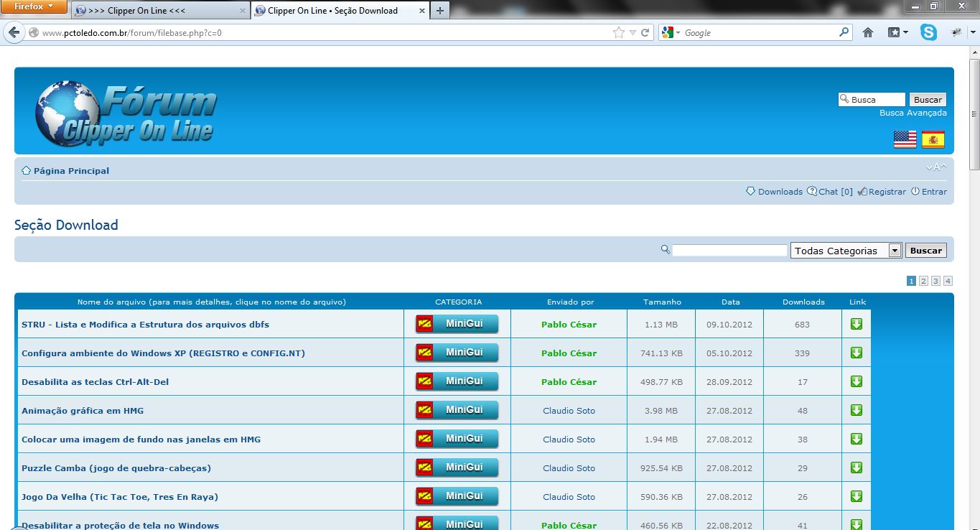This screenshot has height=530, width=980.
Task: Click the forum Busca search field
Action: (872, 100)
